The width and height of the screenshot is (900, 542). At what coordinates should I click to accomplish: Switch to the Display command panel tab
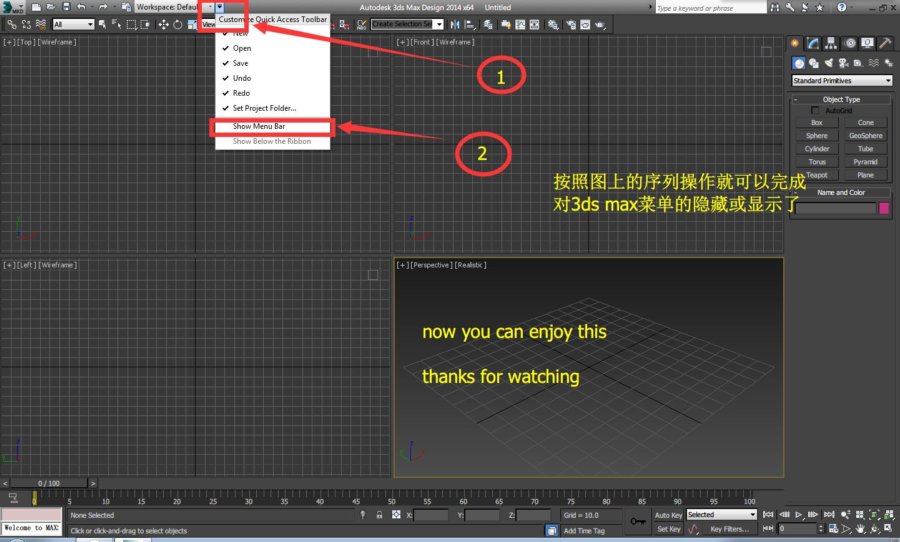pos(867,43)
